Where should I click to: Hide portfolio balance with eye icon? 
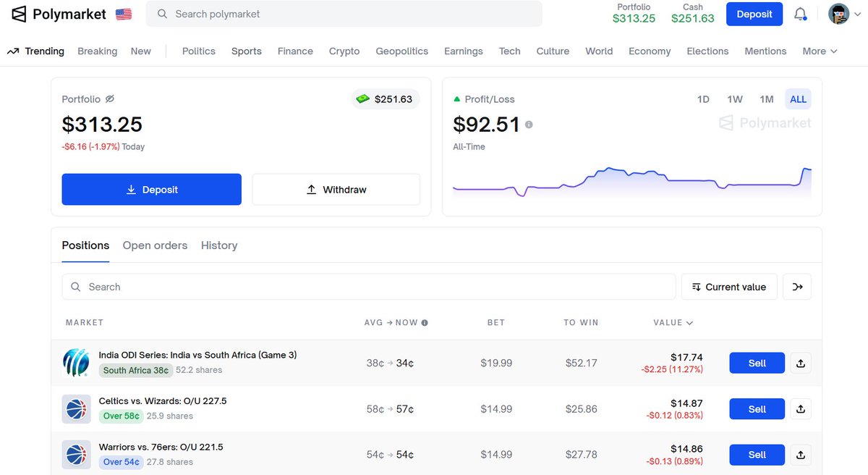110,99
